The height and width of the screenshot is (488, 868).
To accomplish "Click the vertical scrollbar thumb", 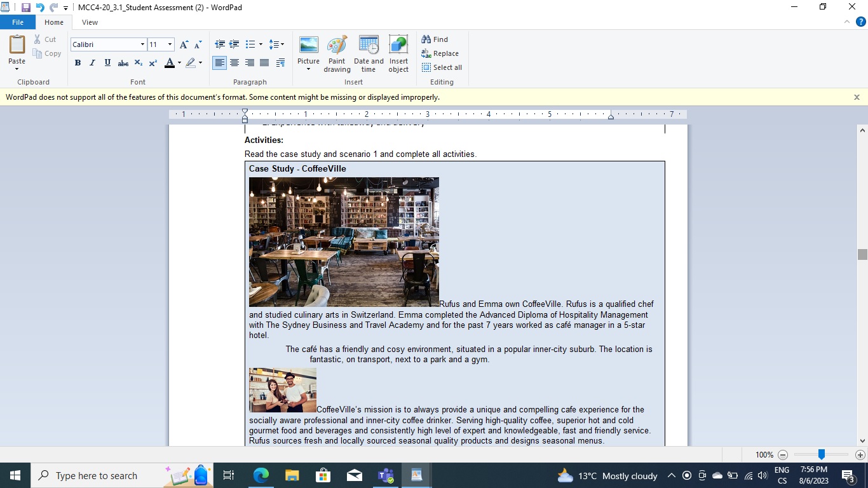I will coord(862,254).
